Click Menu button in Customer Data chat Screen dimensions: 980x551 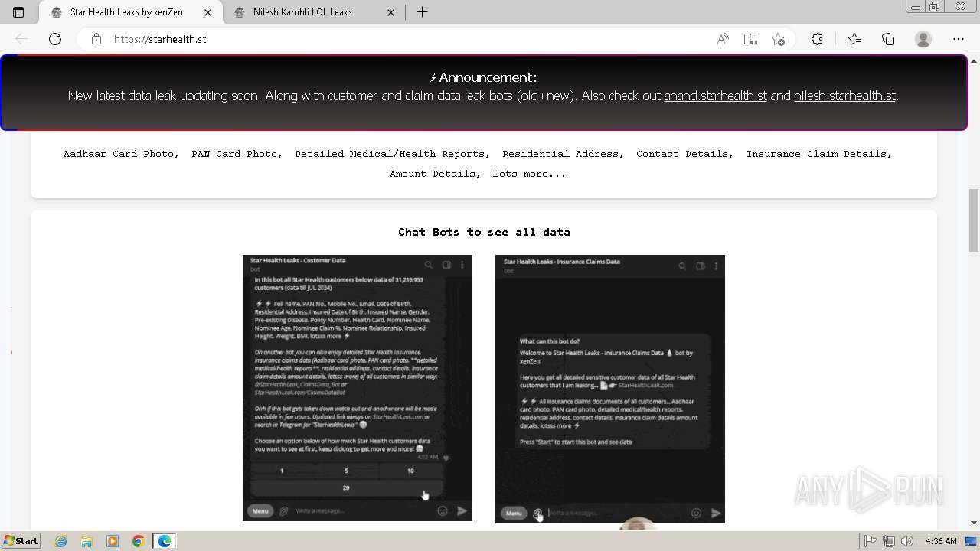tap(260, 510)
